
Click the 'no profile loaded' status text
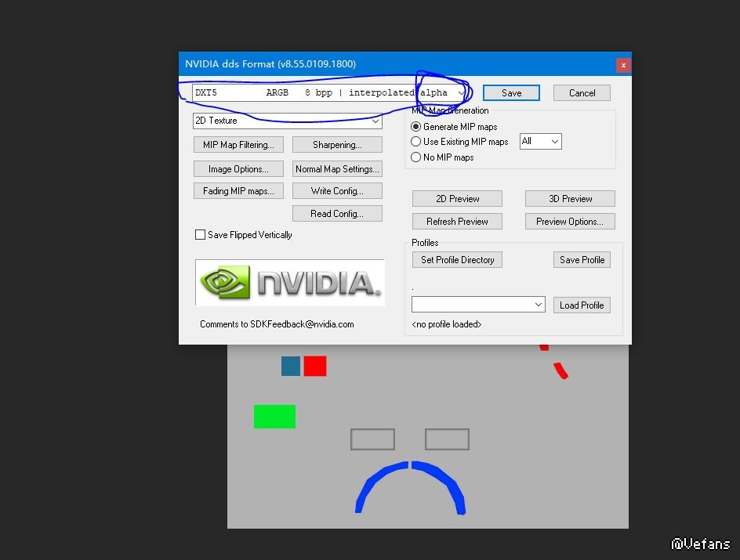pos(447,324)
